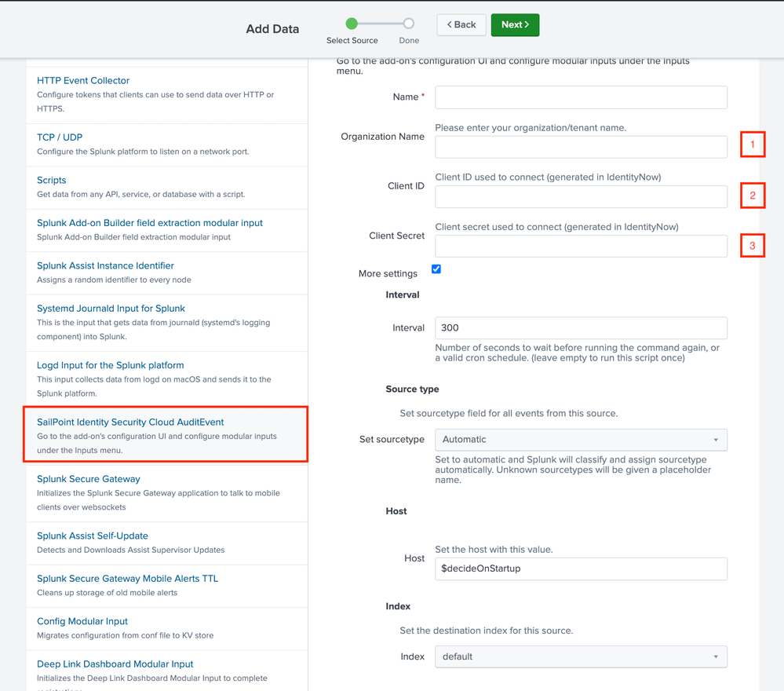This screenshot has width=784, height=691.
Task: Uncheck the More settings checkbox
Action: (x=436, y=269)
